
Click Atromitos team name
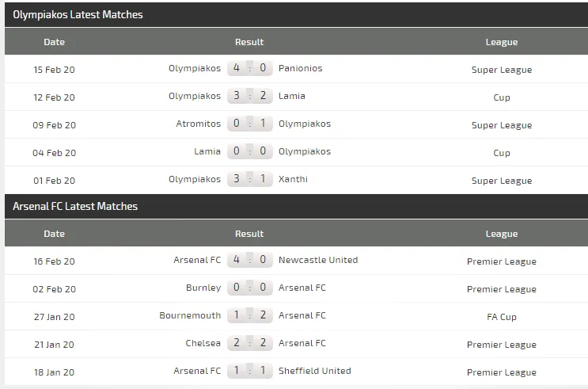(199, 124)
